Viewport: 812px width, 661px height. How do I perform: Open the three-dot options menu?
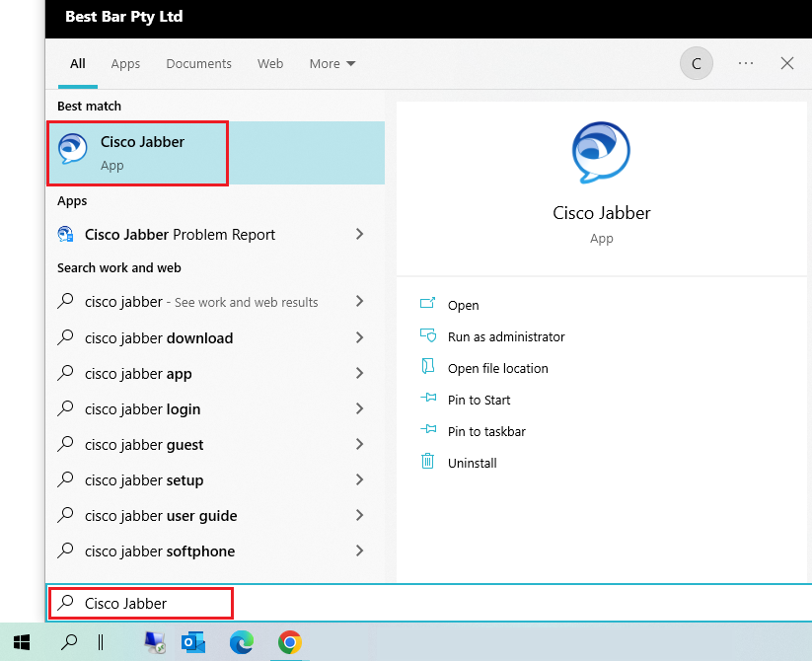pos(746,63)
